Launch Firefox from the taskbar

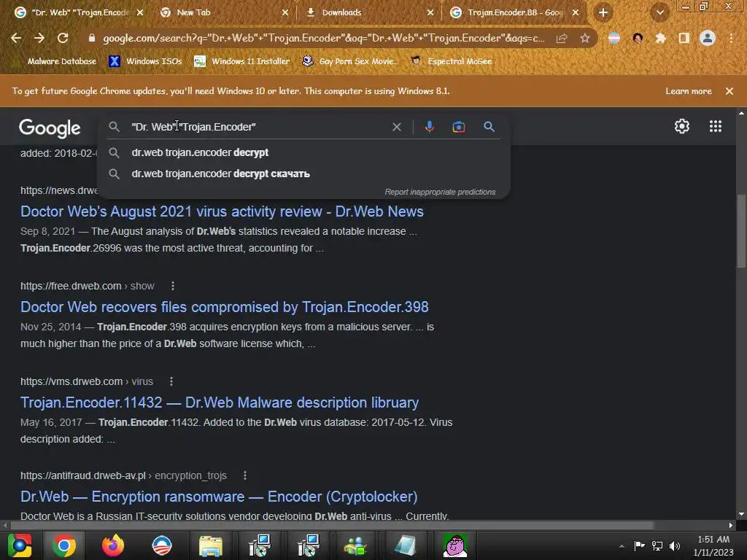click(113, 545)
